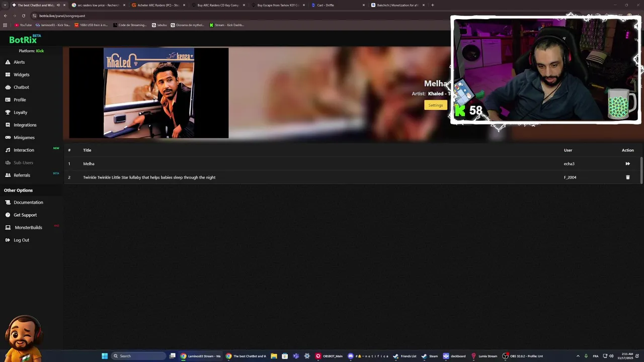Click the Title column header

[x=87, y=150]
